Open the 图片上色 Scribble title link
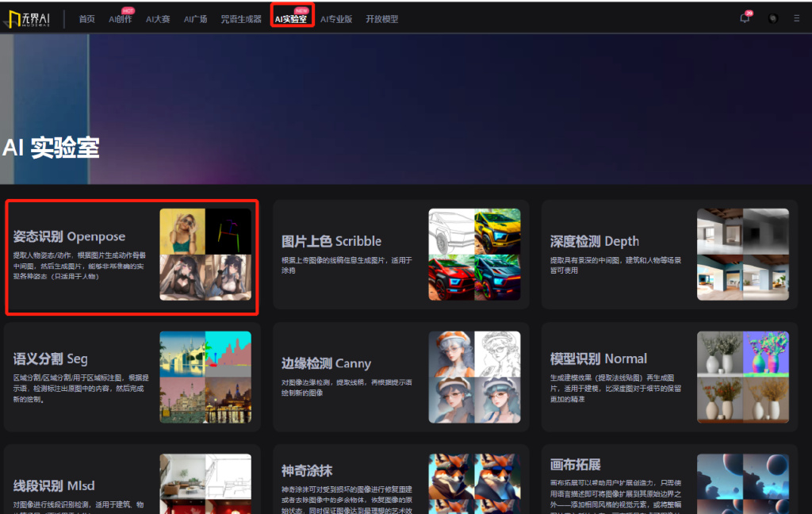The image size is (812, 514). [x=331, y=241]
